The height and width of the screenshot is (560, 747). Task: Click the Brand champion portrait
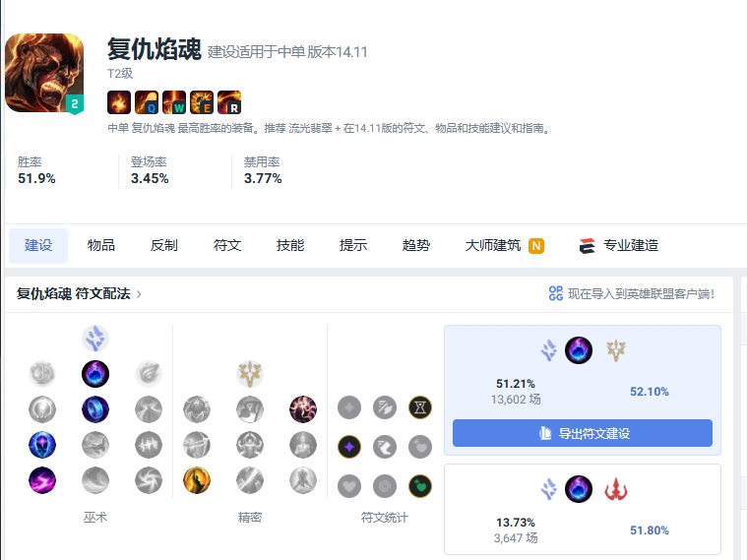[44, 73]
